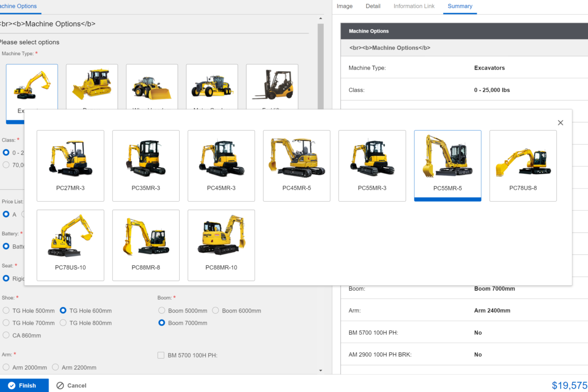Select Arm 2200mm option
Viewport: 588px width, 392px height.
pos(56,367)
